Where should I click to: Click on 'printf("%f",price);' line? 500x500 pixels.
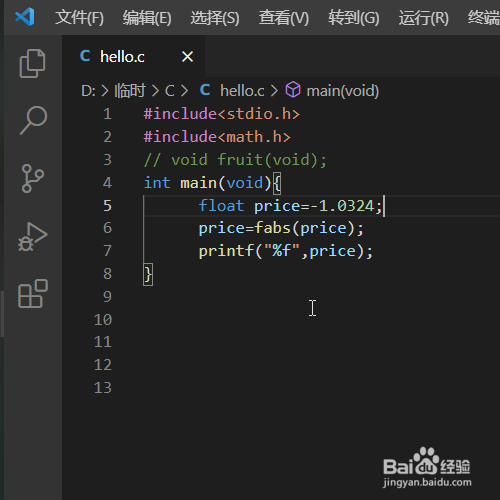click(286, 251)
